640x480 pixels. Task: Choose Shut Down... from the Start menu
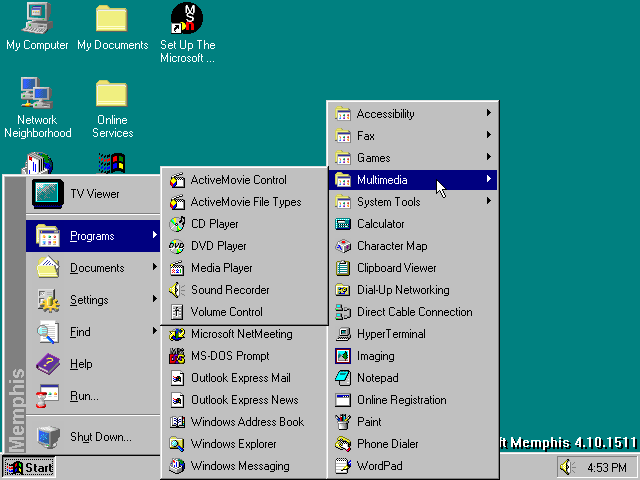(93, 437)
